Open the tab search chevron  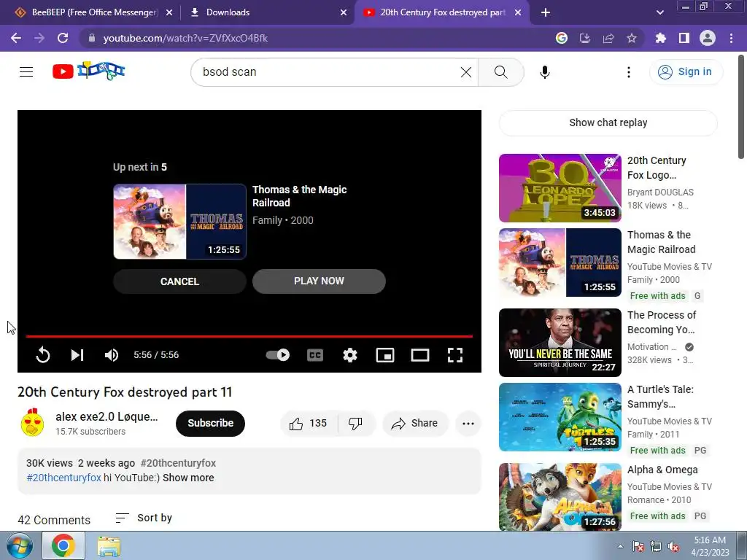659,12
